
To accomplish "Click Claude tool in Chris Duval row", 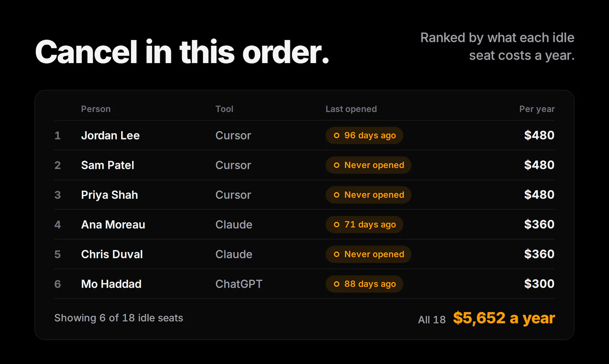I will click(x=234, y=254).
